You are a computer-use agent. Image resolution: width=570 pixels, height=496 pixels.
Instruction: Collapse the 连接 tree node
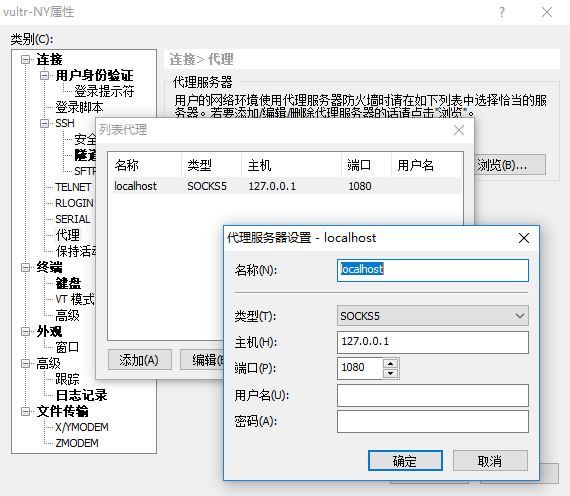[25, 59]
